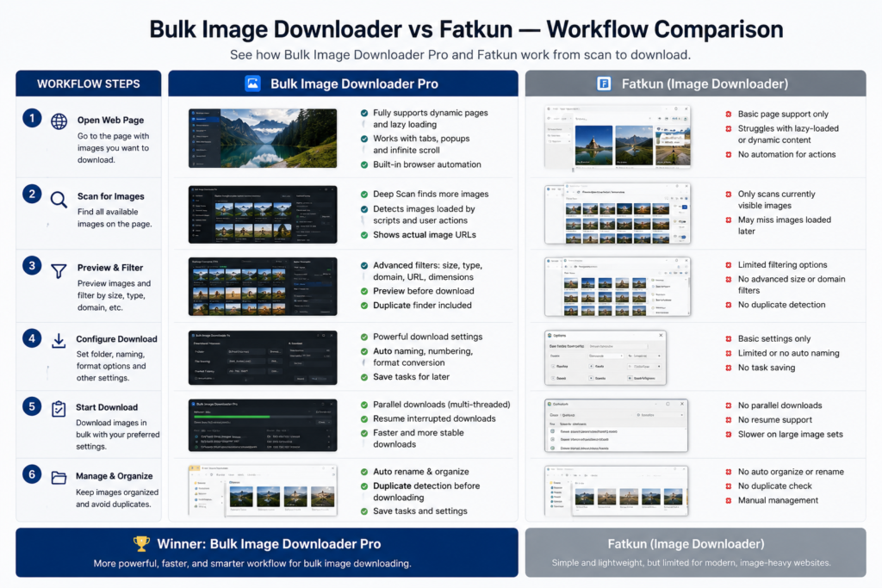
Task: Click the Configure Download step title
Action: click(116, 339)
